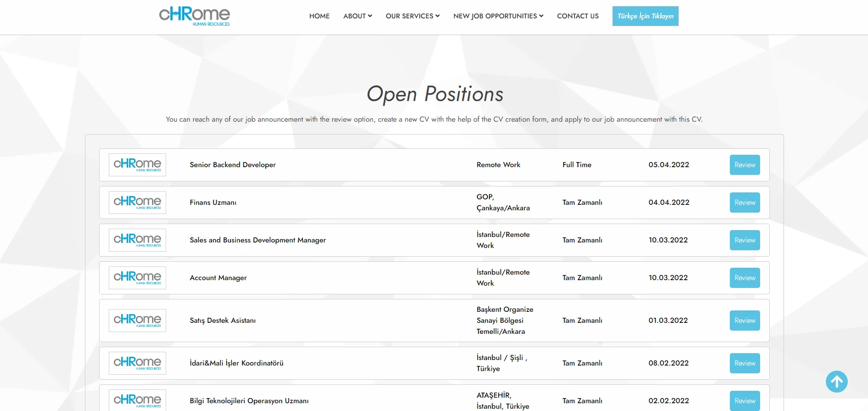868x411 pixels.
Task: Click the logo thumbnail beside Account Manager
Action: click(x=137, y=278)
